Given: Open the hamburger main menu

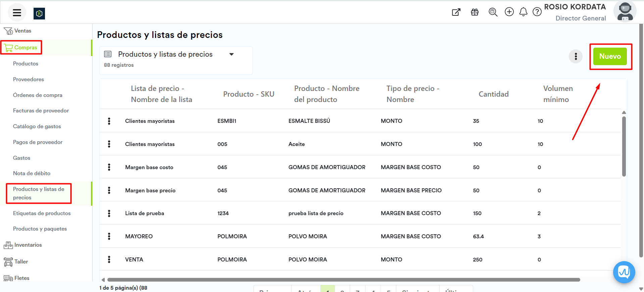Looking at the screenshot, I should coord(17,13).
